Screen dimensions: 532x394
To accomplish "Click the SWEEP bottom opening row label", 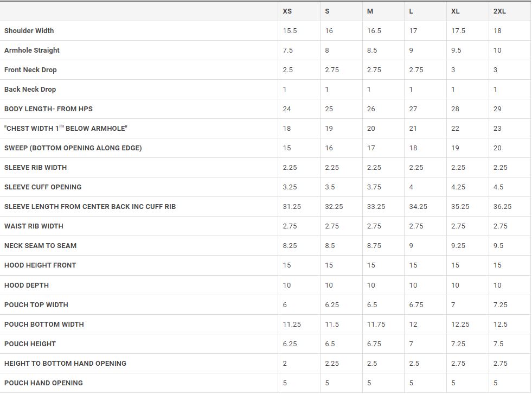I will [73, 148].
